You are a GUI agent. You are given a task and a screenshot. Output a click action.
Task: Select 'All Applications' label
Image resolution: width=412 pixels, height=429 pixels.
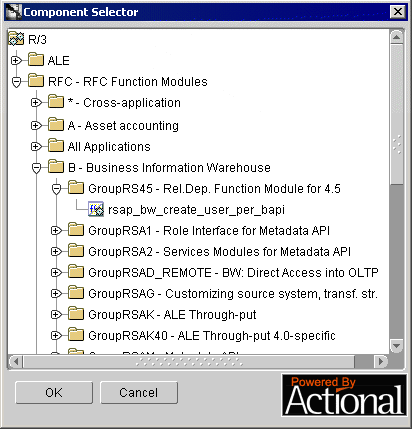(109, 147)
